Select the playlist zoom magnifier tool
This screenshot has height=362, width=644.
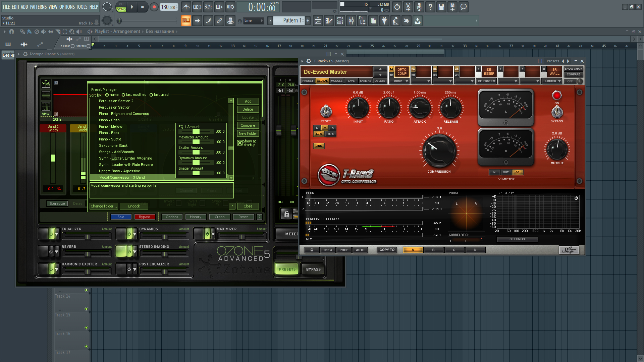coord(72,32)
